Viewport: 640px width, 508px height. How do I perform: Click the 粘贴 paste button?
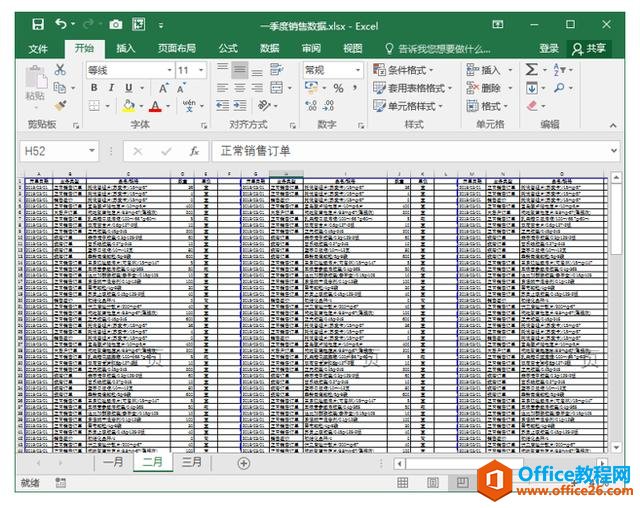(x=36, y=84)
